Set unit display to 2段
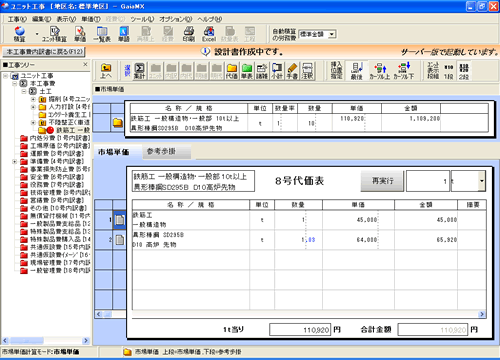The width and height of the screenshot is (500, 360). pyautogui.click(x=464, y=71)
